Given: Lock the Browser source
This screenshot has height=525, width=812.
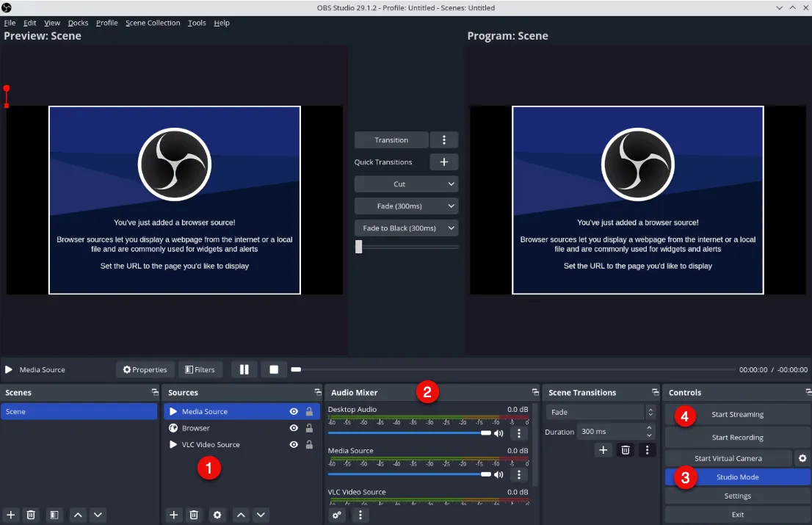Looking at the screenshot, I should tap(309, 428).
